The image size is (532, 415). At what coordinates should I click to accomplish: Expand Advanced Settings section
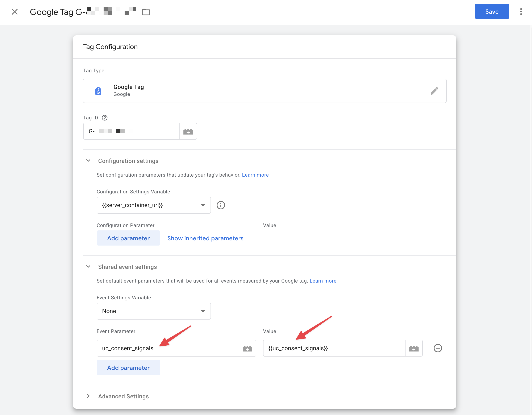(x=88, y=396)
